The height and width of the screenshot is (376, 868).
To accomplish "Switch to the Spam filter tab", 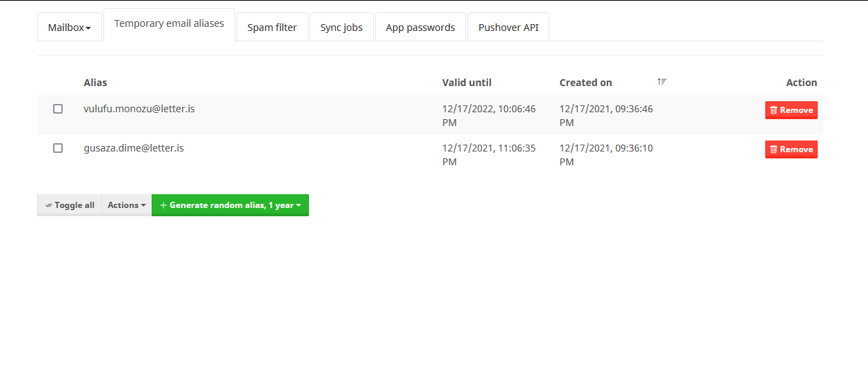I will point(272,28).
